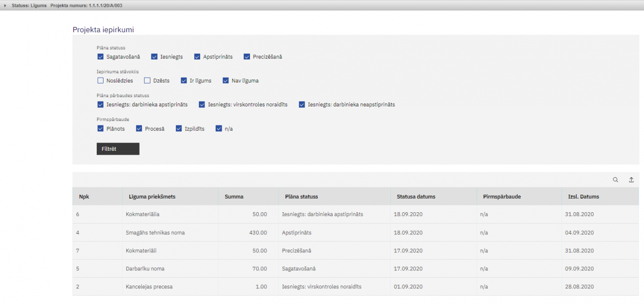
Task: Sort by the Summa column header
Action: tap(234, 197)
